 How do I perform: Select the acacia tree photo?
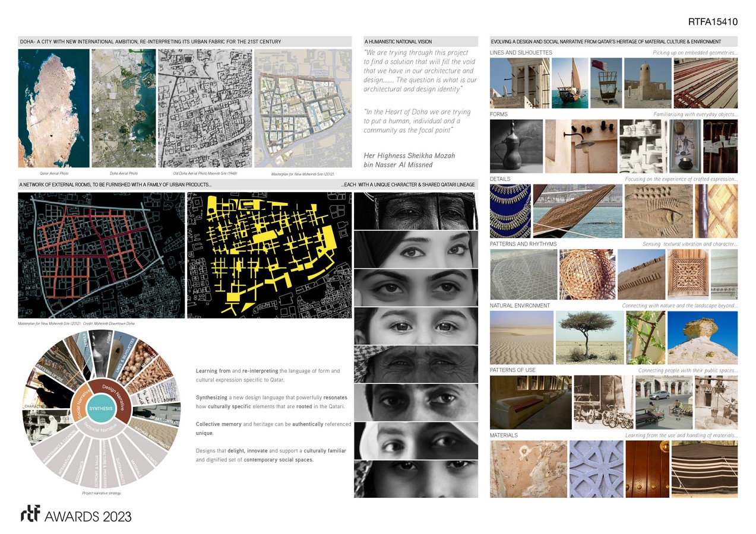click(589, 337)
